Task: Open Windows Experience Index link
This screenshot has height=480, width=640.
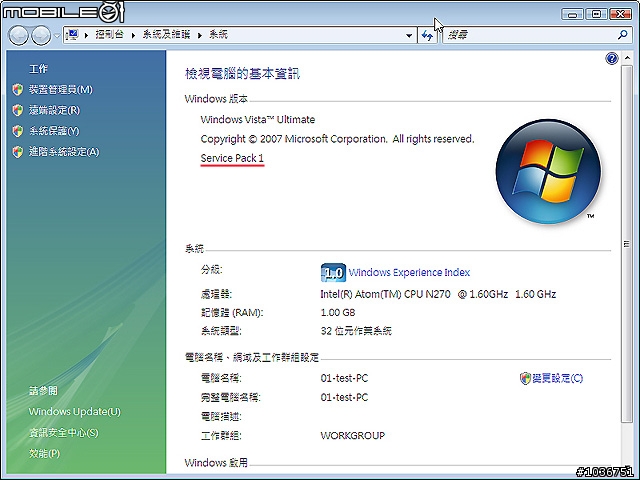Action: (x=409, y=272)
